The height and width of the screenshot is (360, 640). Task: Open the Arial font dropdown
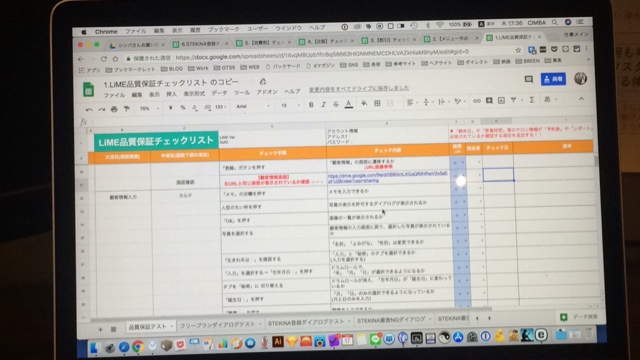(x=253, y=106)
